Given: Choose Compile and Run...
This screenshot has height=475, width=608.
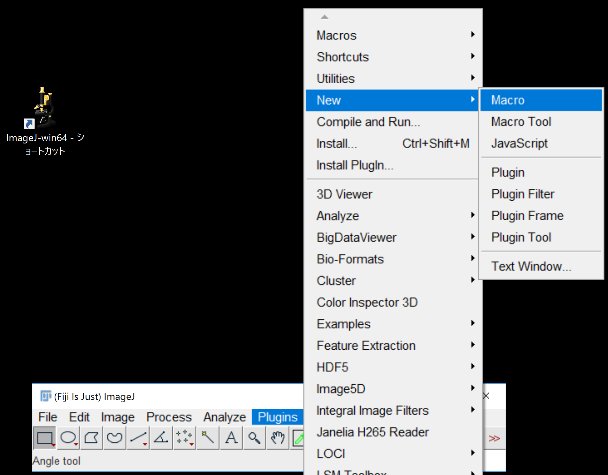Looking at the screenshot, I should tap(394, 122).
